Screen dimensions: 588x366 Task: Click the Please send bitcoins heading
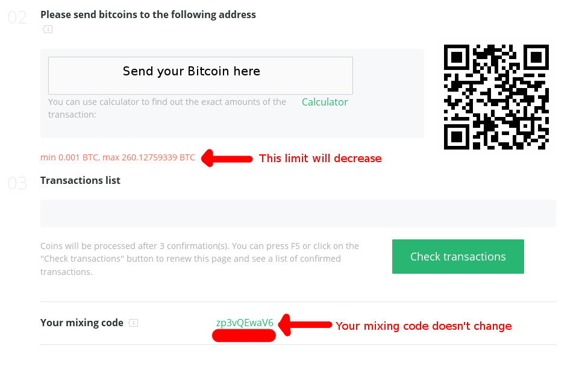(148, 14)
